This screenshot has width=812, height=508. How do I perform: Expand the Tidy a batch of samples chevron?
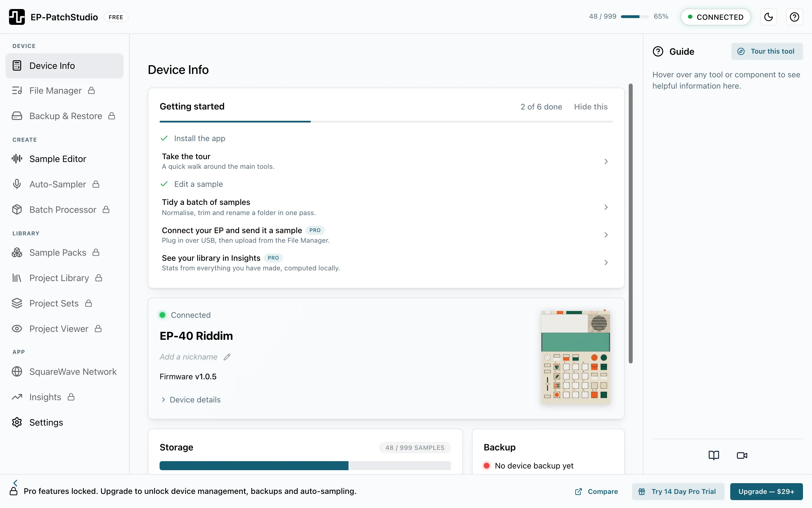(x=606, y=207)
